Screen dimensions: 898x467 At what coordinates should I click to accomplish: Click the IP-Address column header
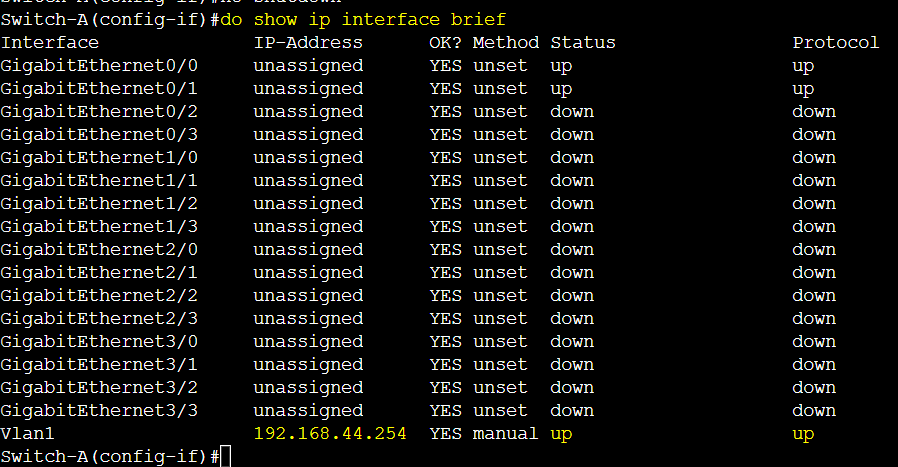(x=308, y=42)
